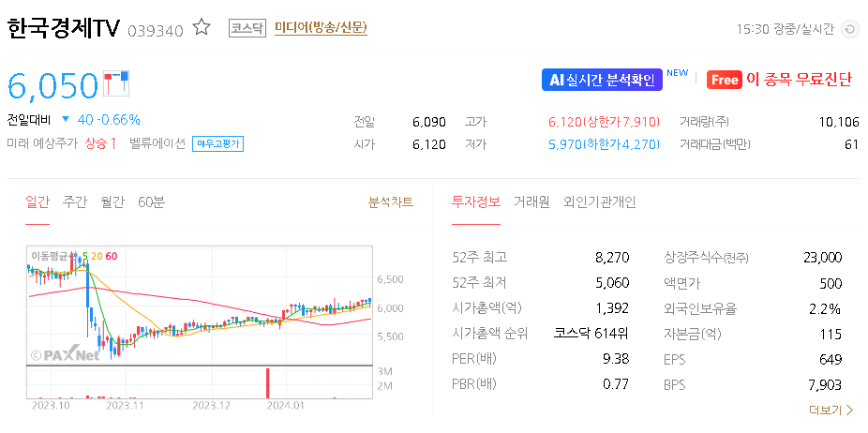Click the 액면가 value 500
Screen dimensions: 868x433
click(831, 284)
